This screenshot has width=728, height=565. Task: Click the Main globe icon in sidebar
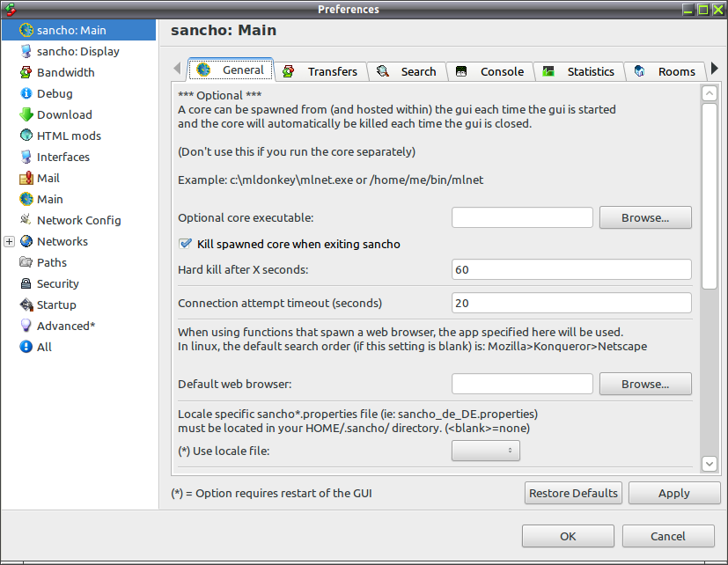point(26,199)
